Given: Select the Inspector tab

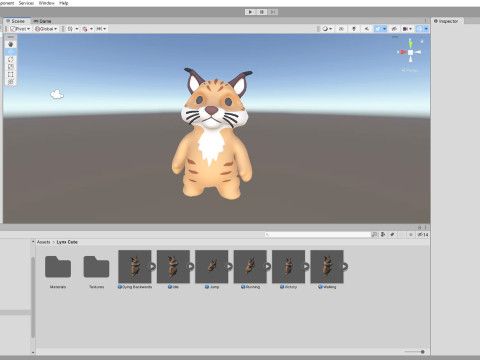Looking at the screenshot, I should point(446,21).
